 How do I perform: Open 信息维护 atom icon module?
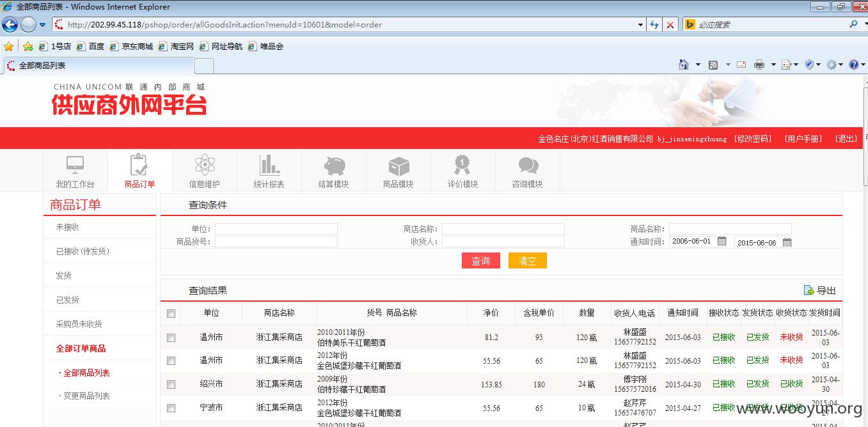click(204, 165)
